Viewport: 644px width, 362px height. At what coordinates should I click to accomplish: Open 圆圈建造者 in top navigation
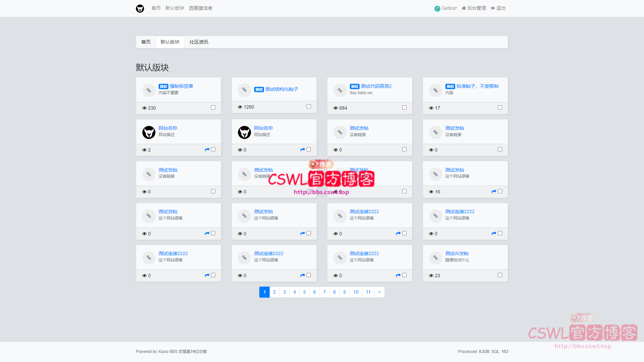tap(200, 8)
